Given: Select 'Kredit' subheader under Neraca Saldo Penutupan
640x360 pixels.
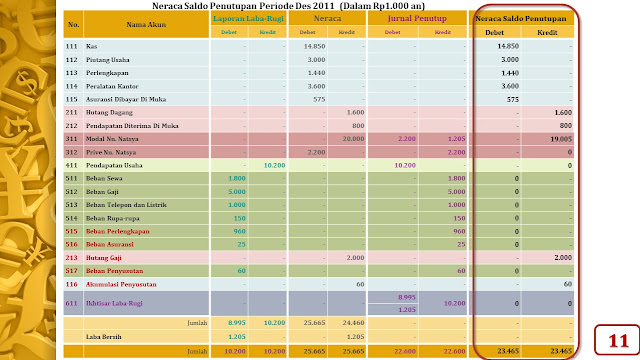Looking at the screenshot, I should [x=547, y=32].
